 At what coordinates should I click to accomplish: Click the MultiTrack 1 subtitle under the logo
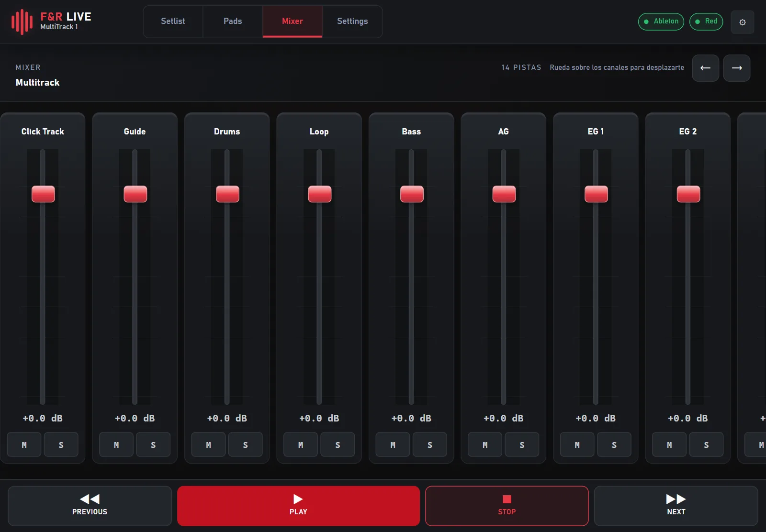point(59,27)
